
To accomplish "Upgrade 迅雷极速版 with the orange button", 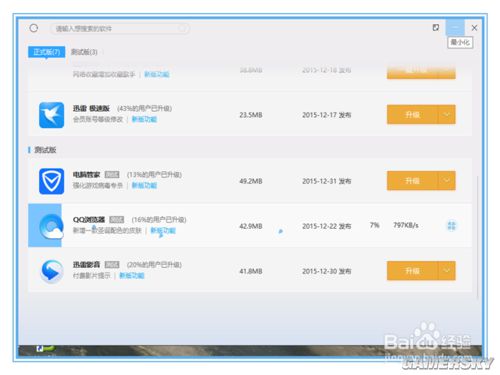I will (412, 115).
